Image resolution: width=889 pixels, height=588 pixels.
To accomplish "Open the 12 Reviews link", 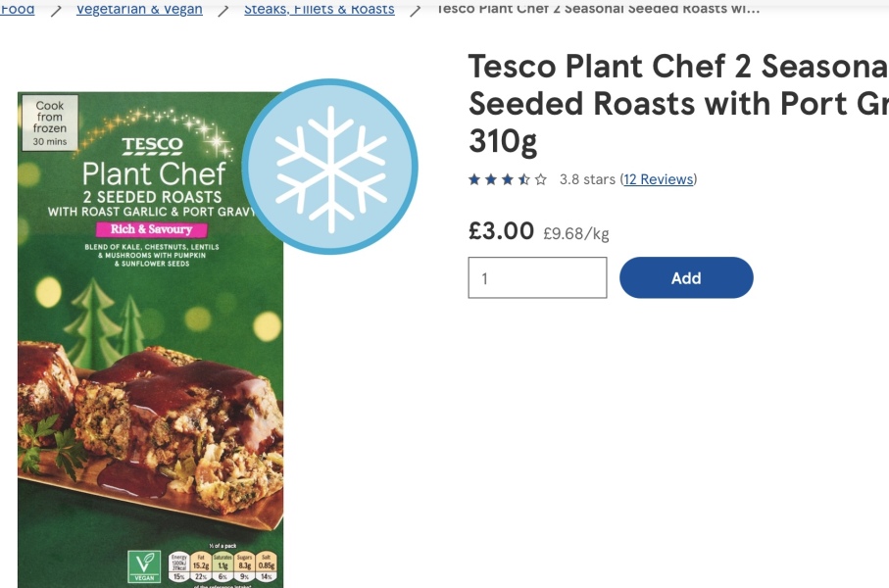I will 659,179.
